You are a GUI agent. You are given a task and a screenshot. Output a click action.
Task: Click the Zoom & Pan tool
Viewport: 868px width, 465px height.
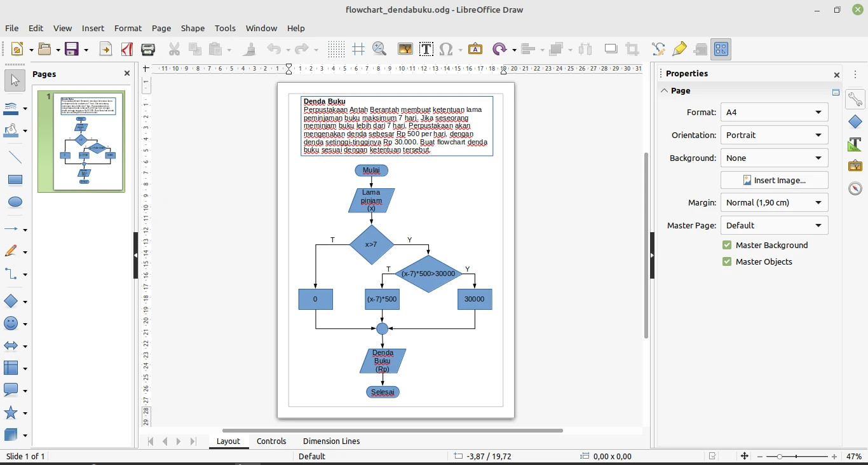[x=379, y=49]
